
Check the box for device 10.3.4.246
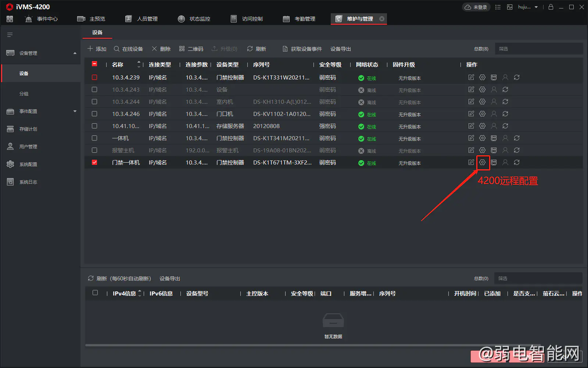coord(94,114)
